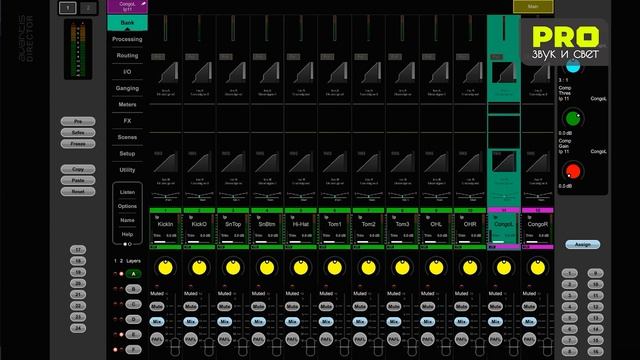Image resolution: width=640 pixels, height=360 pixels.
Task: Click SnBtm yellow rotary knob
Action: pos(267,268)
